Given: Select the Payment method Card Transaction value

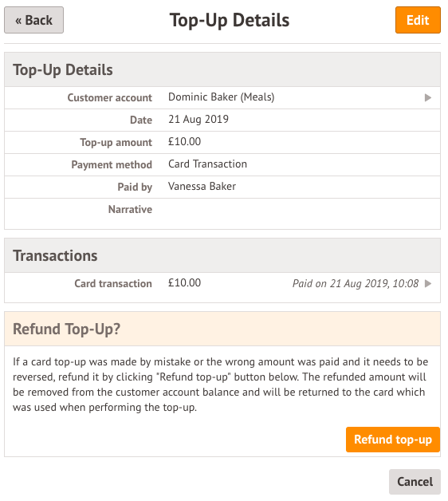Looking at the screenshot, I should pyautogui.click(x=207, y=164).
